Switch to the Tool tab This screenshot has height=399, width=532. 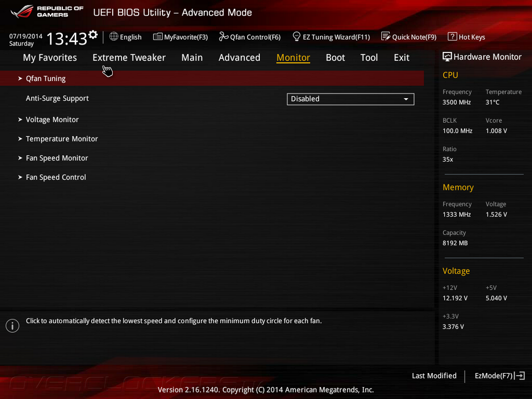(369, 58)
